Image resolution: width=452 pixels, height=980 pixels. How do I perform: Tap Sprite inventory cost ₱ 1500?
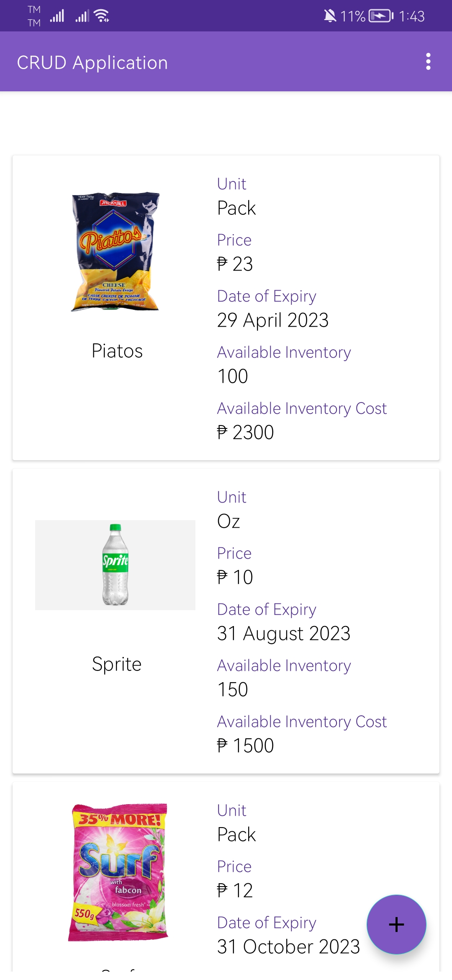coord(245,745)
